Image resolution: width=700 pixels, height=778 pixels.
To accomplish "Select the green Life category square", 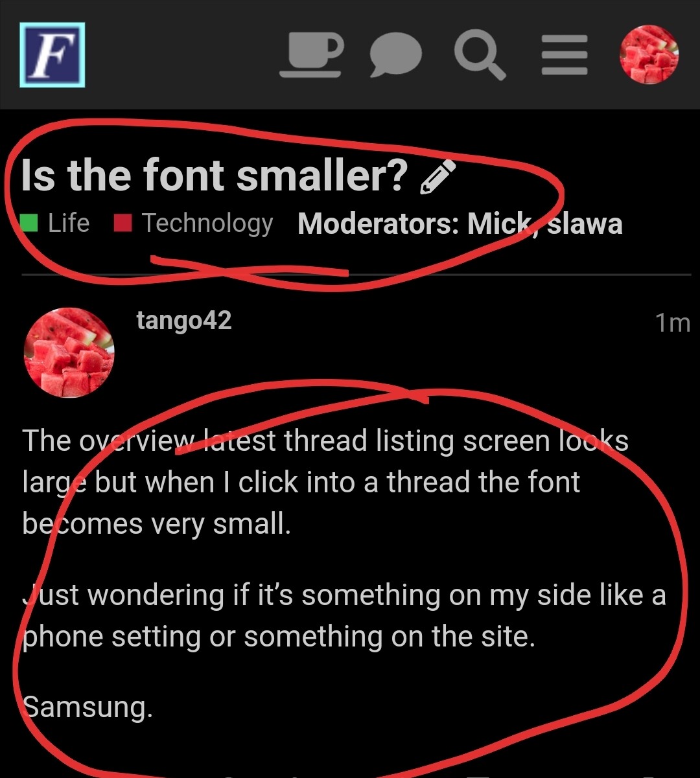I will [29, 223].
